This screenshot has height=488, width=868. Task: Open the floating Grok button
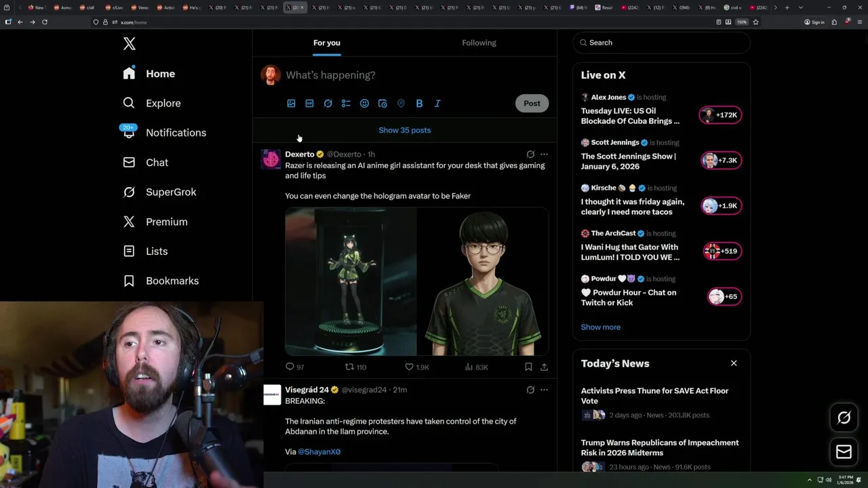(x=844, y=418)
